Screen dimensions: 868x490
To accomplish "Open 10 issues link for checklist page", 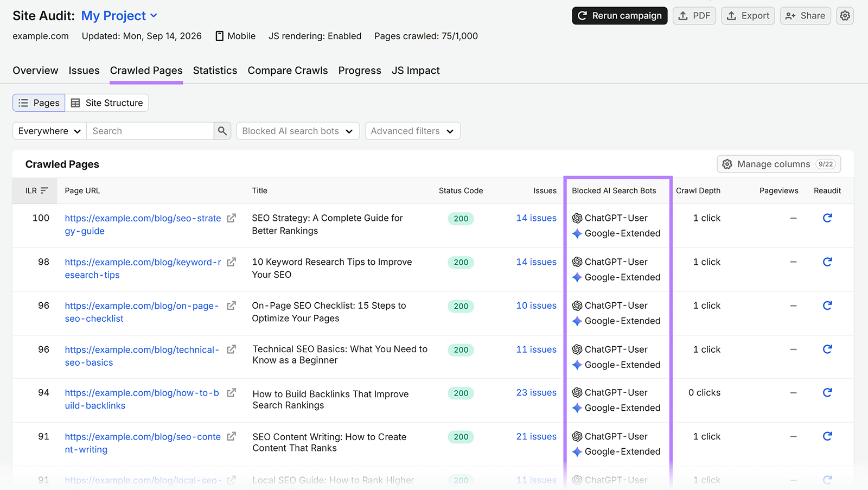I will (536, 306).
